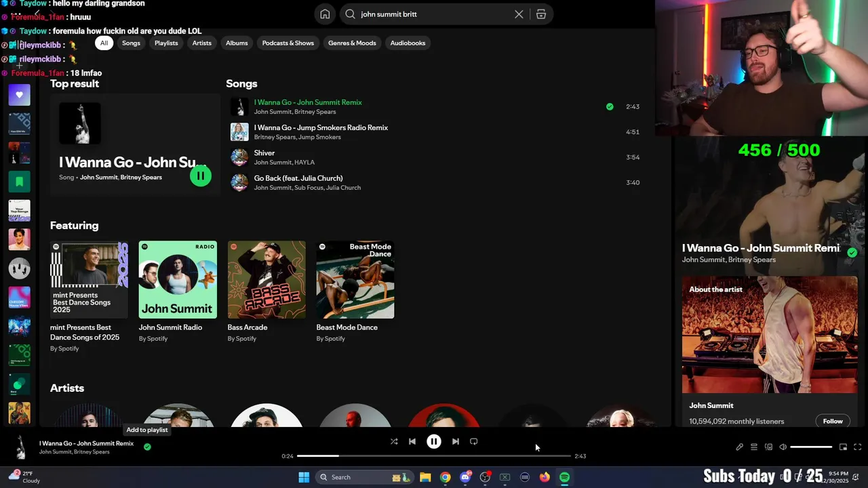Switch to the Genres & Moods filter
The width and height of the screenshot is (868, 488).
352,43
